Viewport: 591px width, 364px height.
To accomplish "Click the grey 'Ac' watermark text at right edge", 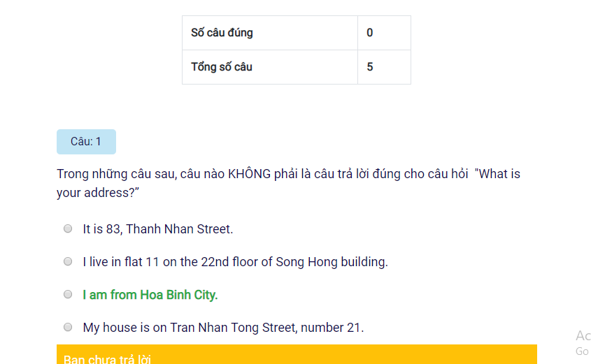I will point(583,335).
